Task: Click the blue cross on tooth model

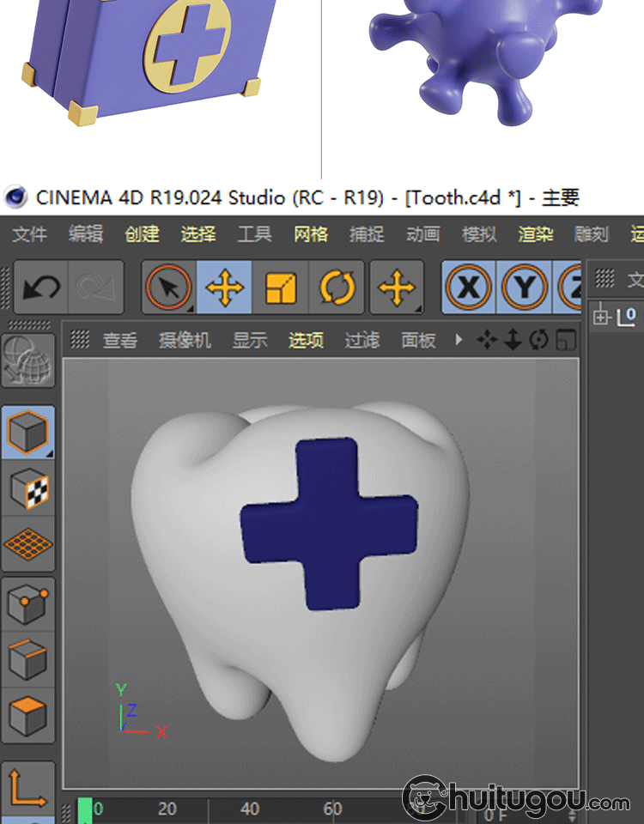Action: 329,524
